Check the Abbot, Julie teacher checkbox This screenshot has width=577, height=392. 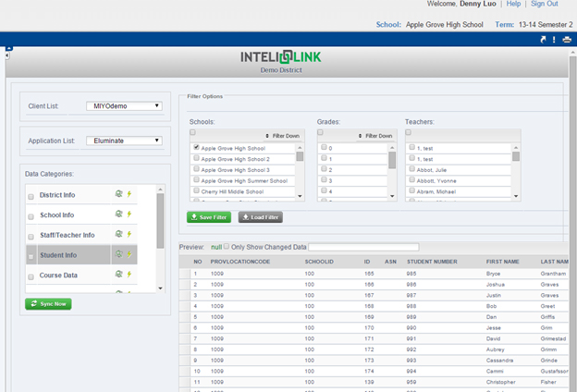pyautogui.click(x=411, y=169)
